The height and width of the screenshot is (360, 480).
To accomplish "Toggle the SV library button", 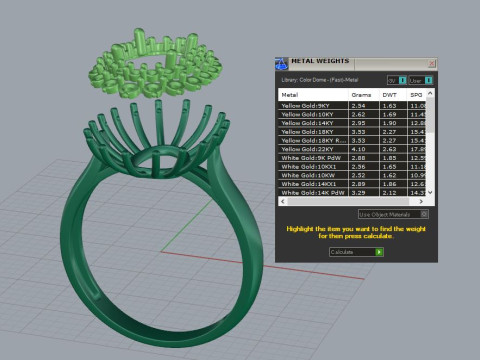I will pyautogui.click(x=397, y=80).
